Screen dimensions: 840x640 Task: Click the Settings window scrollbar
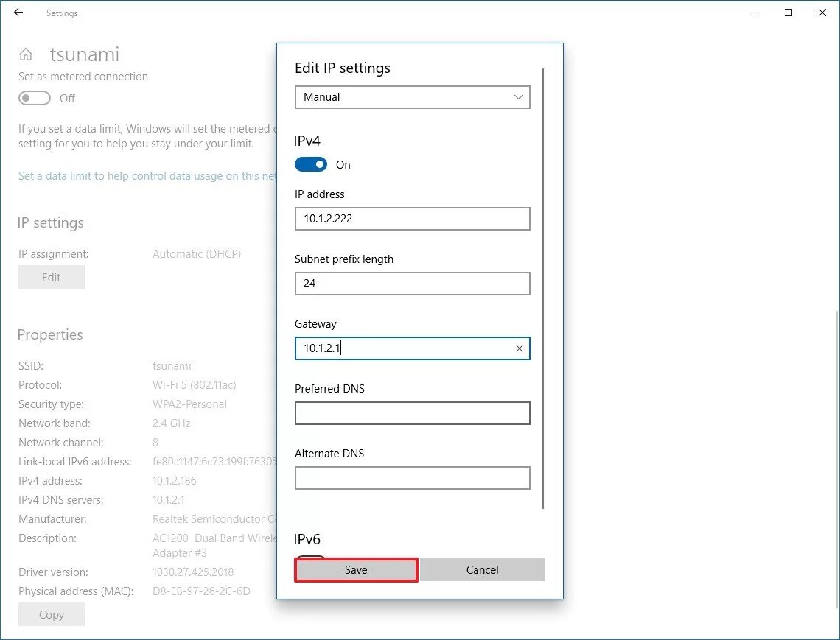point(837,460)
